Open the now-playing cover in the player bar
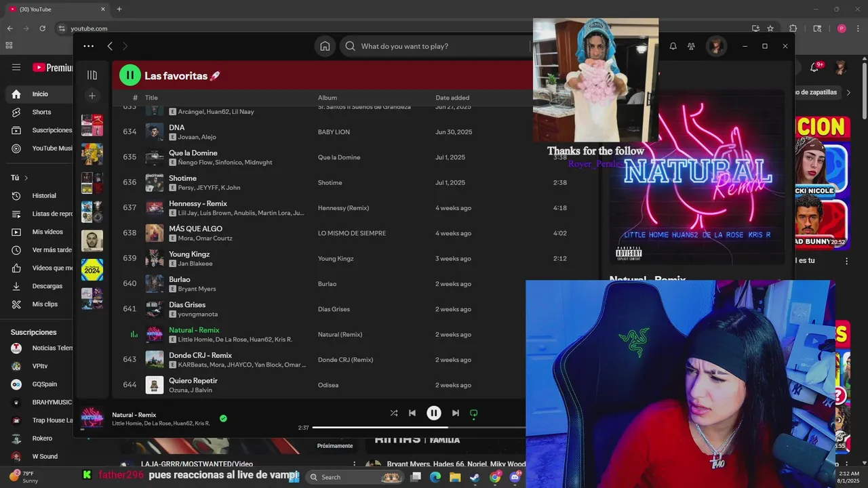 click(x=92, y=418)
